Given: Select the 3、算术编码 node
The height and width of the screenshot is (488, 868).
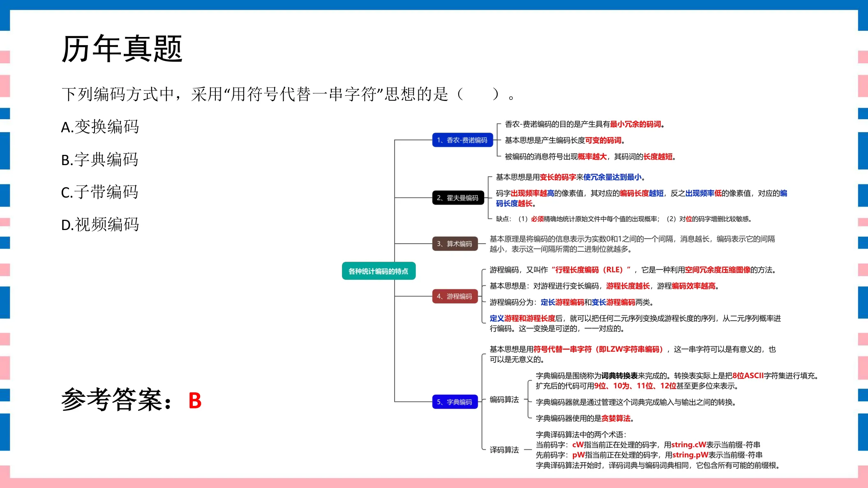Looking at the screenshot, I should pyautogui.click(x=455, y=244).
